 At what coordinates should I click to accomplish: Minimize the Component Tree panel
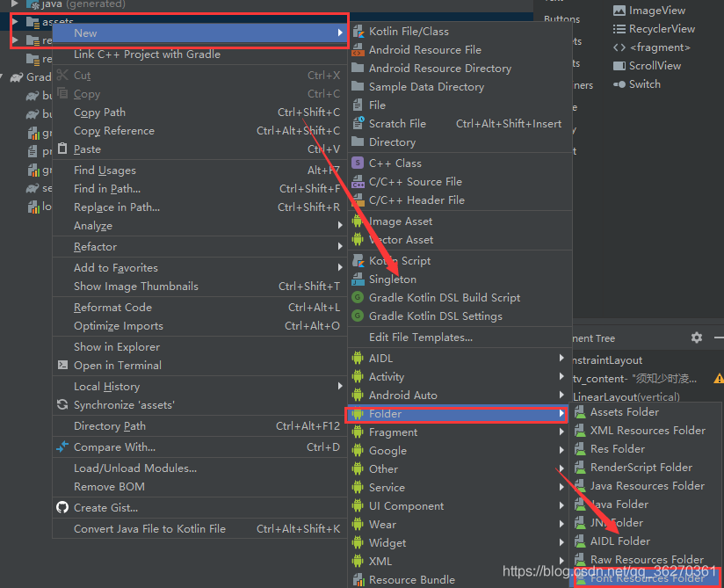(720, 338)
